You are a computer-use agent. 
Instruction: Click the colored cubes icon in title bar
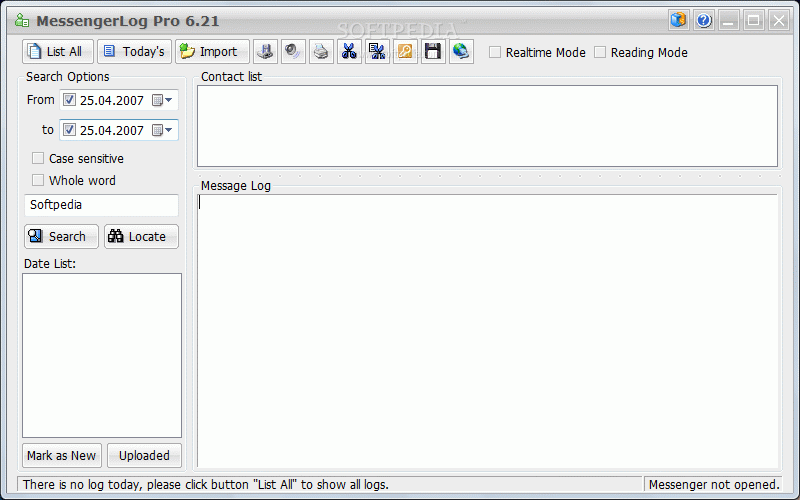click(679, 20)
